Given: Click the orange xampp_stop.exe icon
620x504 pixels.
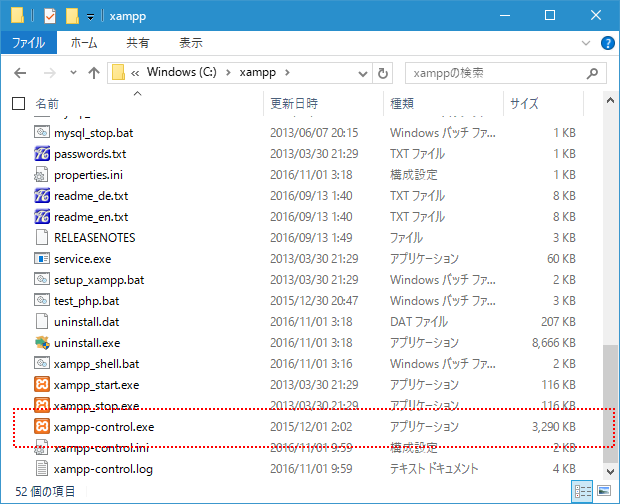Looking at the screenshot, I should point(42,405).
